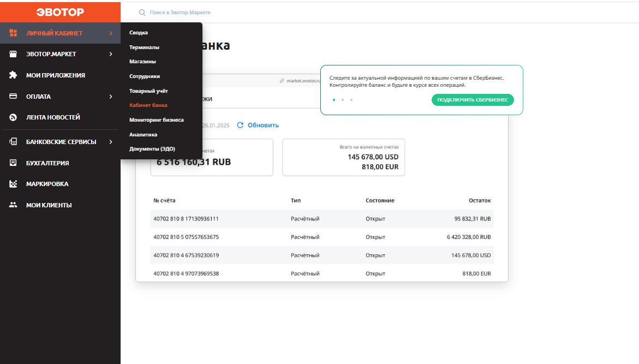The width and height of the screenshot is (639, 364).
Task: Click the date 26.01.2025
Action: click(216, 126)
